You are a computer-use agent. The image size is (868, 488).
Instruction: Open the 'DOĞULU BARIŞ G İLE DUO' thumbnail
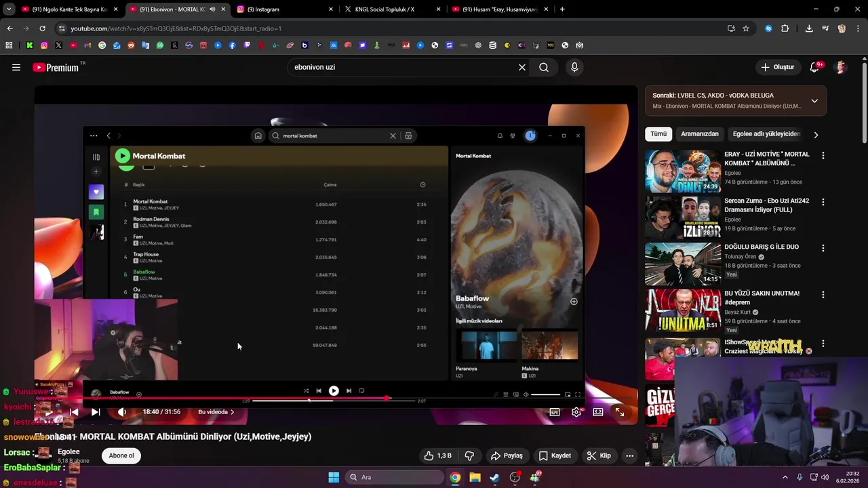(683, 264)
